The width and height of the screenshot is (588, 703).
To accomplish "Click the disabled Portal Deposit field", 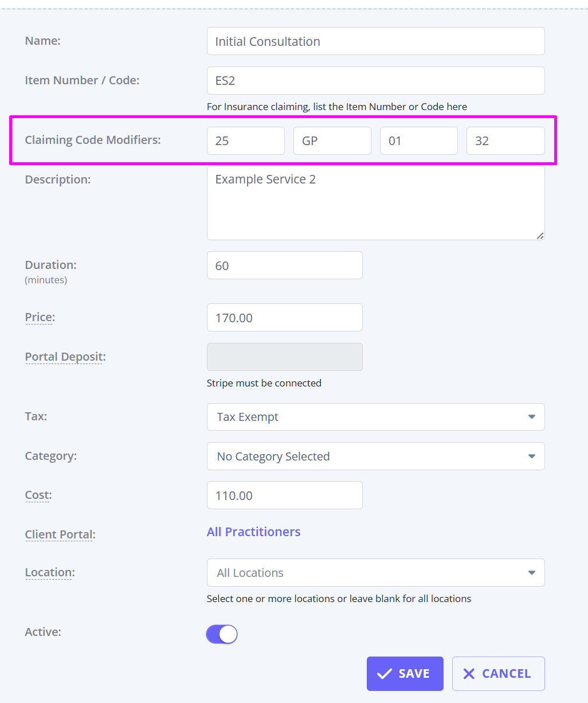I will coord(284,357).
